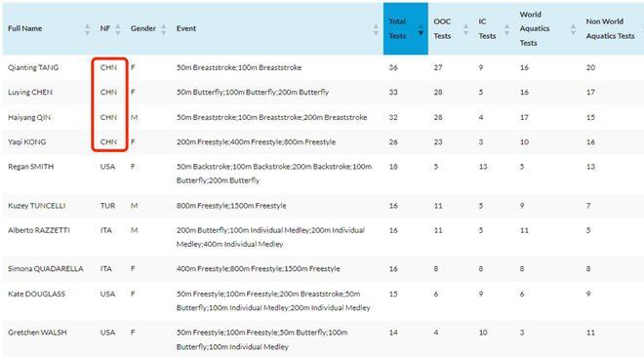Click total tests value 18

click(393, 167)
